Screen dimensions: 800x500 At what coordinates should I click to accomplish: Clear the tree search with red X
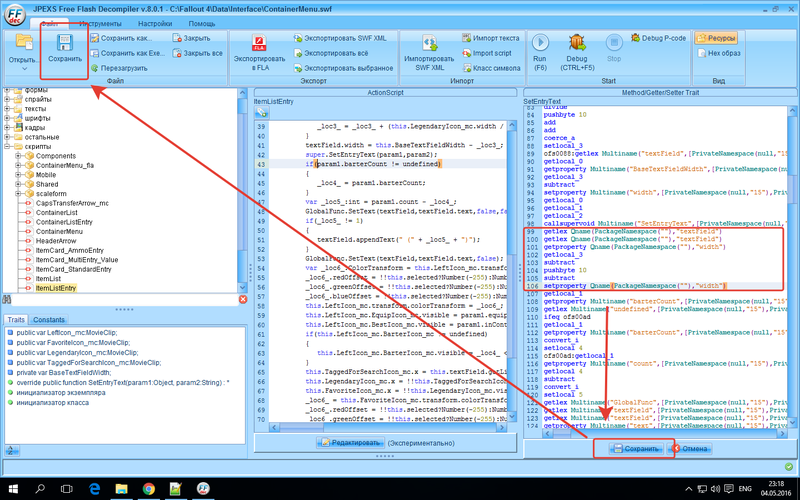(x=243, y=299)
